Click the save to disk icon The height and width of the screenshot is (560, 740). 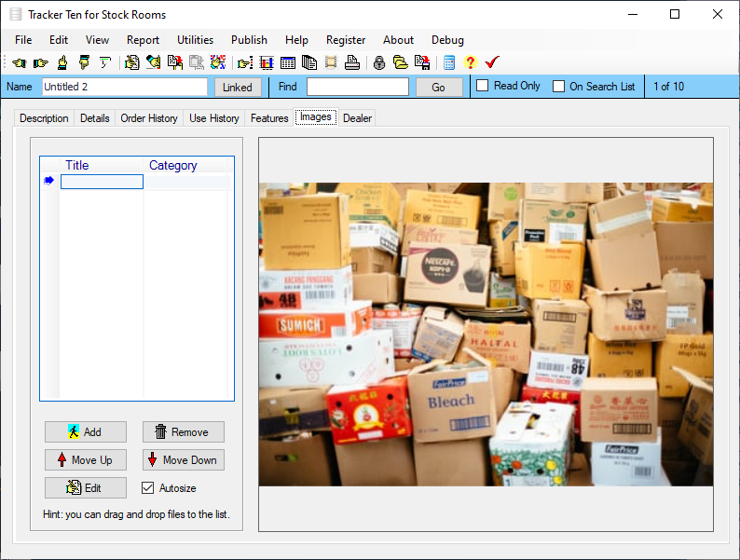(x=422, y=62)
